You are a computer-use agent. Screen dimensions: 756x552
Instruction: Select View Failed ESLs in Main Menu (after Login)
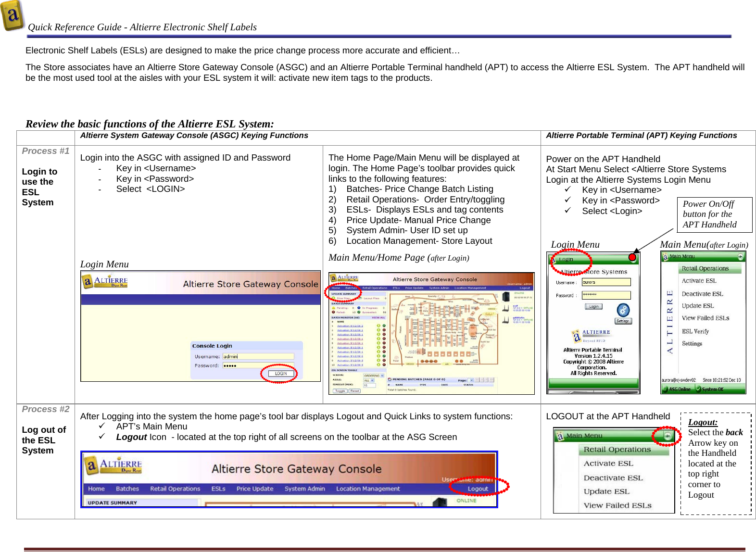(x=706, y=318)
